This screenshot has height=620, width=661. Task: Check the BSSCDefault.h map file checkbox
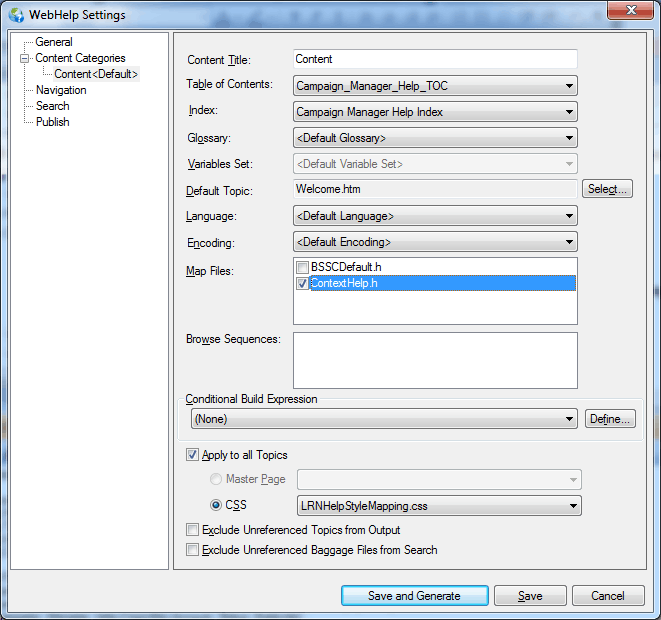pyautogui.click(x=302, y=267)
